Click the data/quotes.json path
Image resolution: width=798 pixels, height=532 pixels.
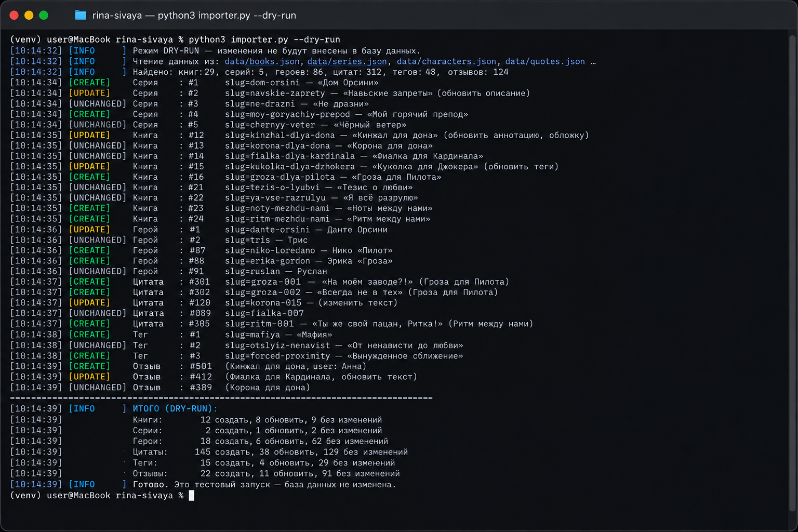tap(545, 61)
